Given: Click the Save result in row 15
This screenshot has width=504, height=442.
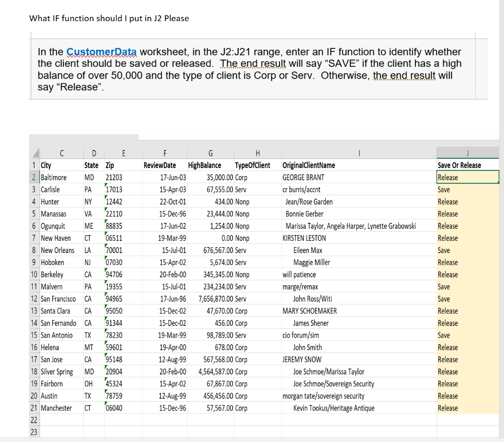Looking at the screenshot, I should coord(468,335).
